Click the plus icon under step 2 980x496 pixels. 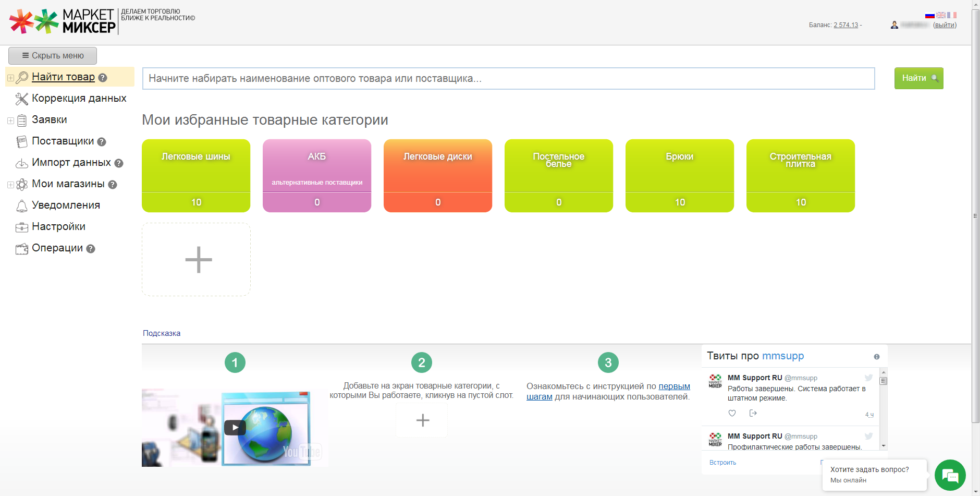coord(422,420)
